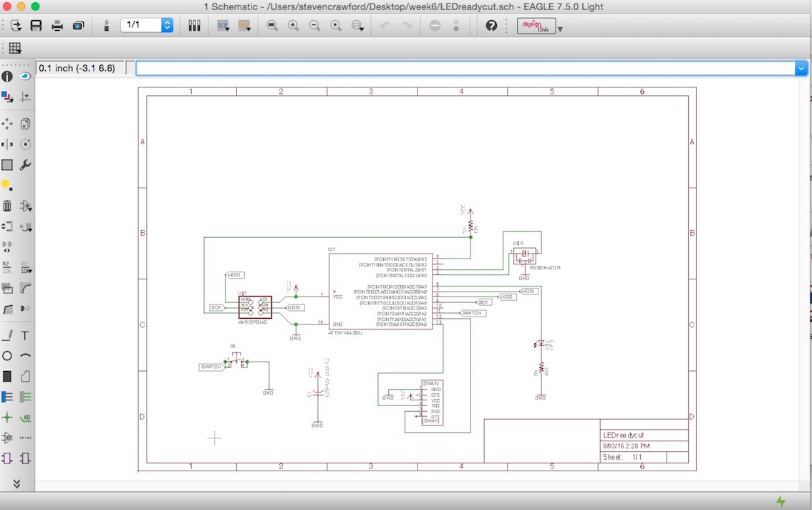Image resolution: width=812 pixels, height=510 pixels.
Task: Open the Grid settings icon
Action: click(x=15, y=48)
